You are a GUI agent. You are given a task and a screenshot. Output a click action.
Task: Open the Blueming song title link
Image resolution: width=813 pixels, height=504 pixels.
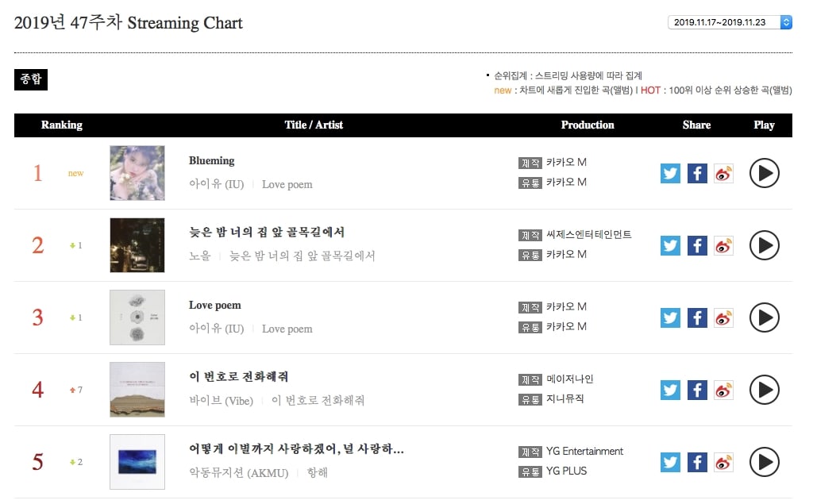[211, 161]
